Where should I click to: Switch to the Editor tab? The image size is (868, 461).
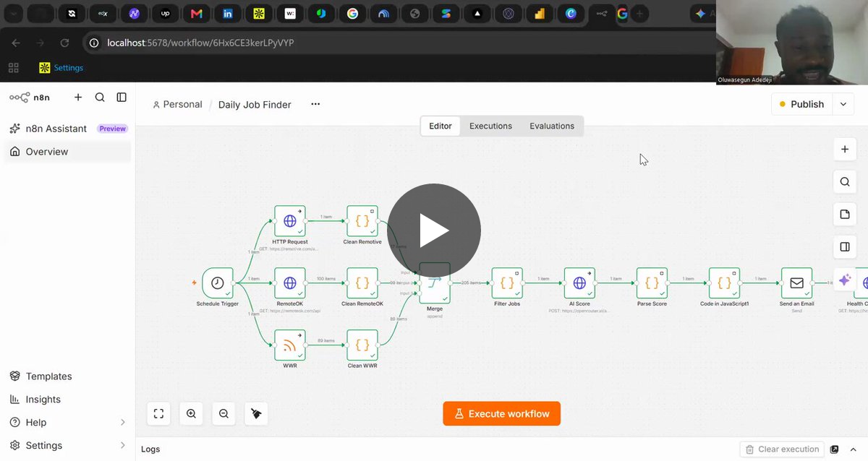point(441,126)
